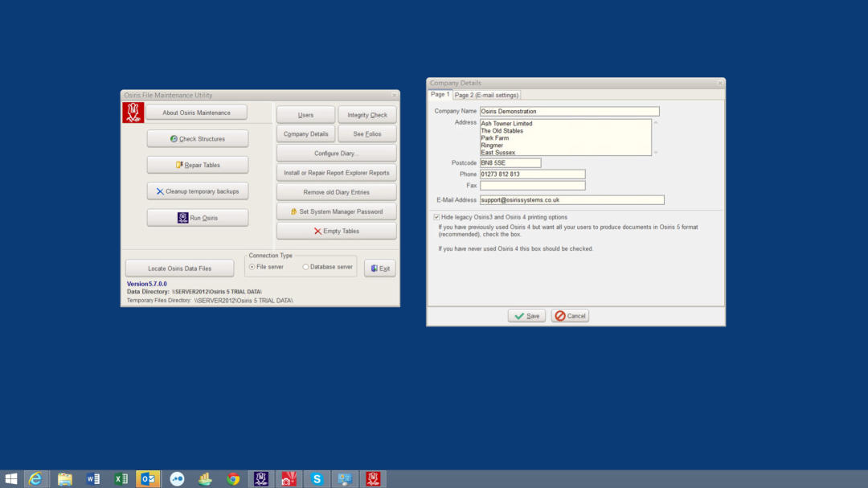This screenshot has width=868, height=488.
Task: Cancel the Company Details dialog
Action: coord(570,316)
